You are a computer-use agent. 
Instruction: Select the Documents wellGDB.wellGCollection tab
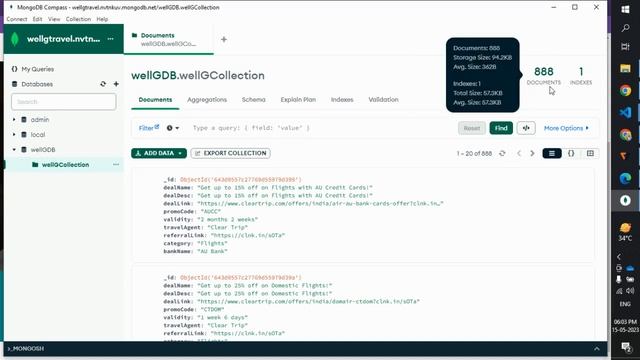168,40
